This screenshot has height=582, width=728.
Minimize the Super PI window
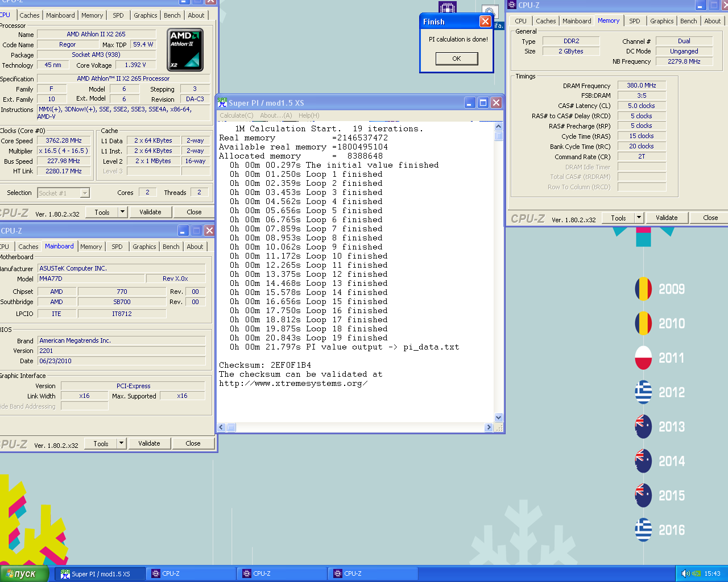[x=470, y=103]
